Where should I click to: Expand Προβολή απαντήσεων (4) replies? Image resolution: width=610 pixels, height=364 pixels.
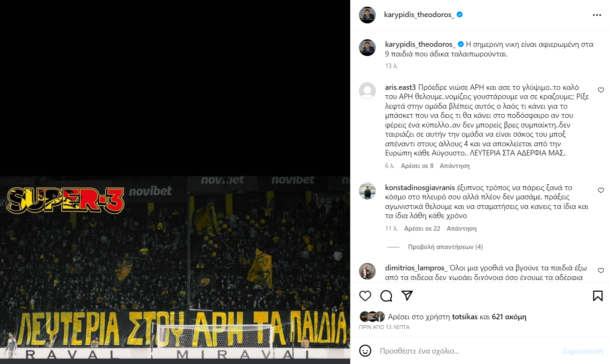pos(446,247)
